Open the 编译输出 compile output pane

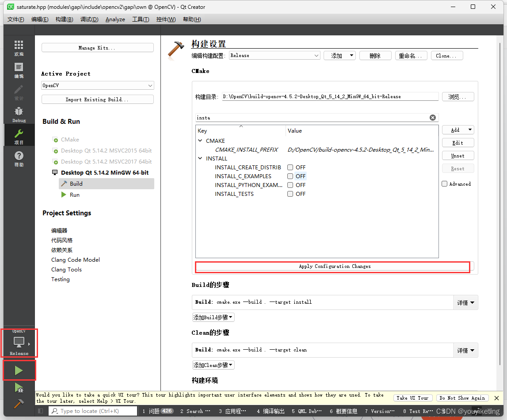271,411
